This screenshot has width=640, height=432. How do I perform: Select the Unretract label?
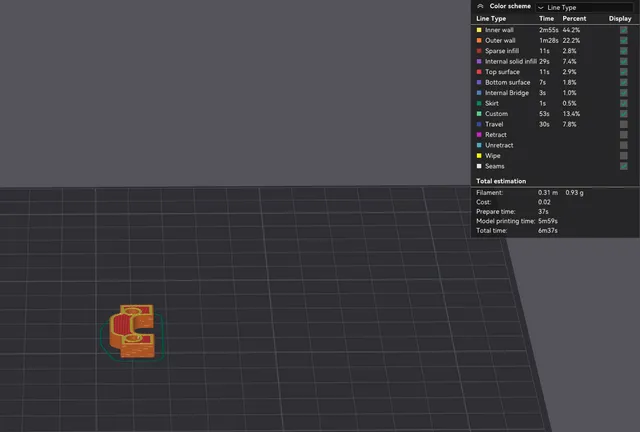(x=499, y=145)
